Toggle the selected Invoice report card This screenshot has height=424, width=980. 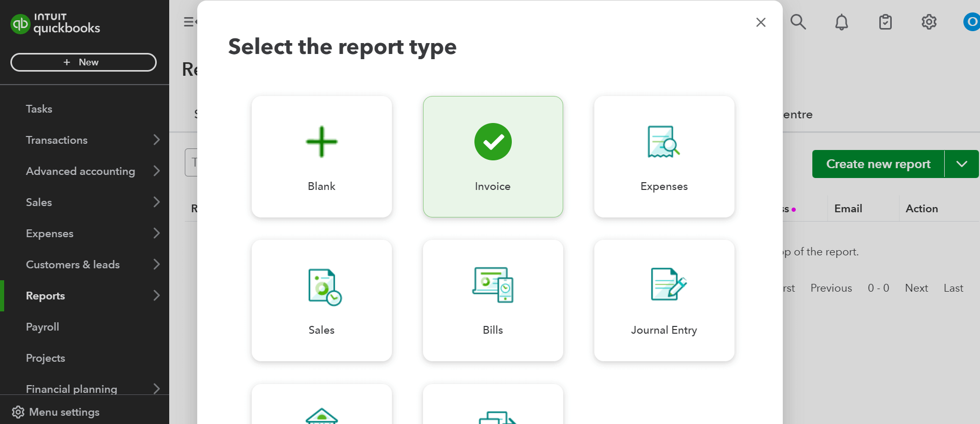click(493, 157)
